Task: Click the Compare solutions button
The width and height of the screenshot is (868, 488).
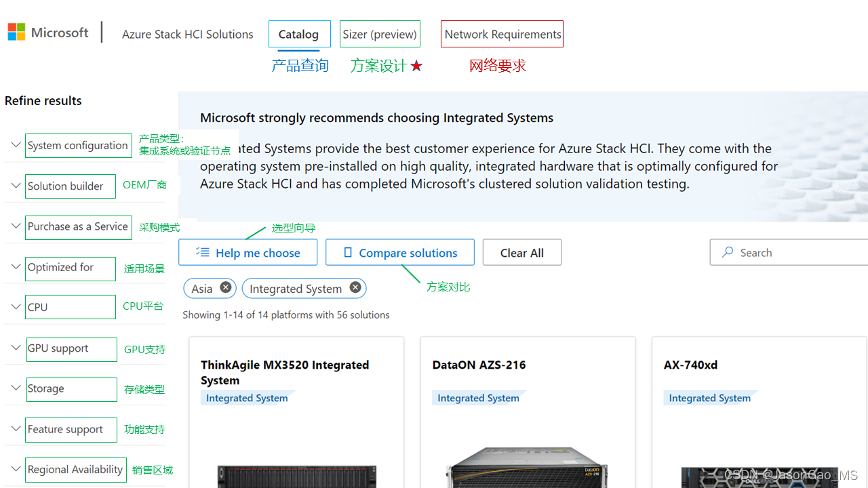Action: click(x=400, y=252)
